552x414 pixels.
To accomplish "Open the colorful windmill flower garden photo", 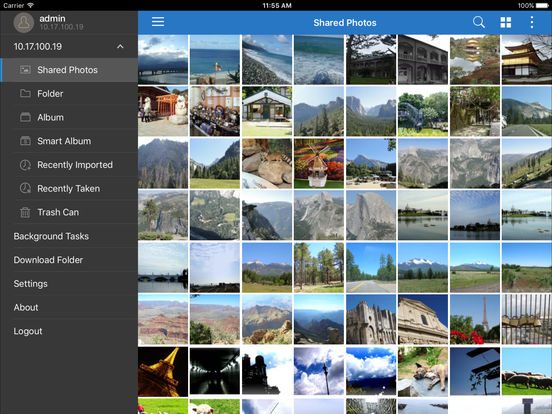I will (x=319, y=163).
